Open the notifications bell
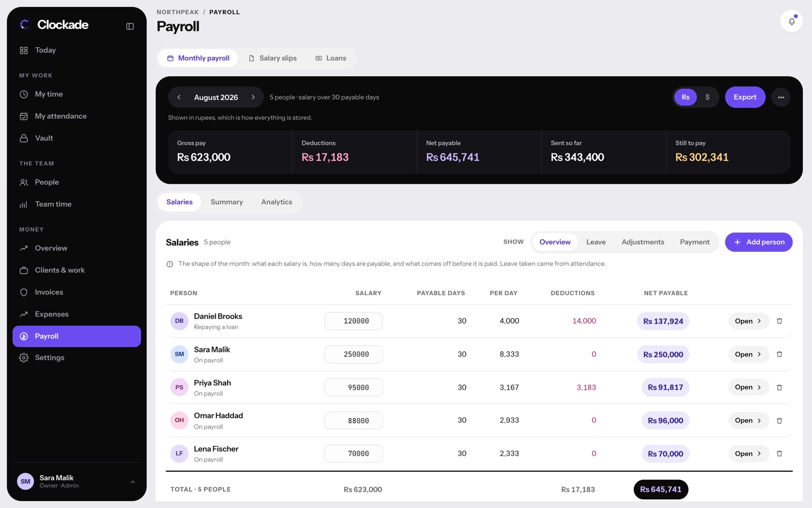 [791, 21]
